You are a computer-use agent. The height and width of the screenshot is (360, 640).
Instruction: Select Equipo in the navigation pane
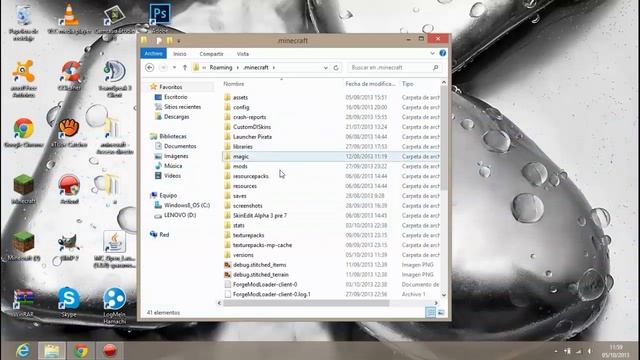(168, 196)
